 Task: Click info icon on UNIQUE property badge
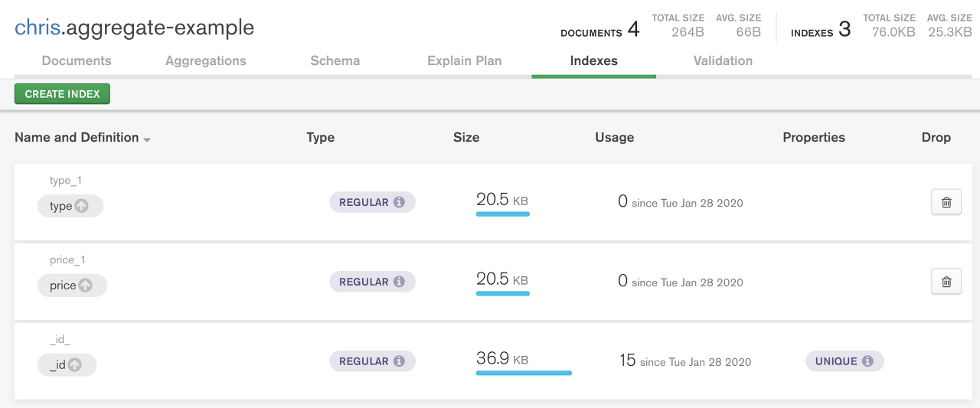pyautogui.click(x=867, y=361)
